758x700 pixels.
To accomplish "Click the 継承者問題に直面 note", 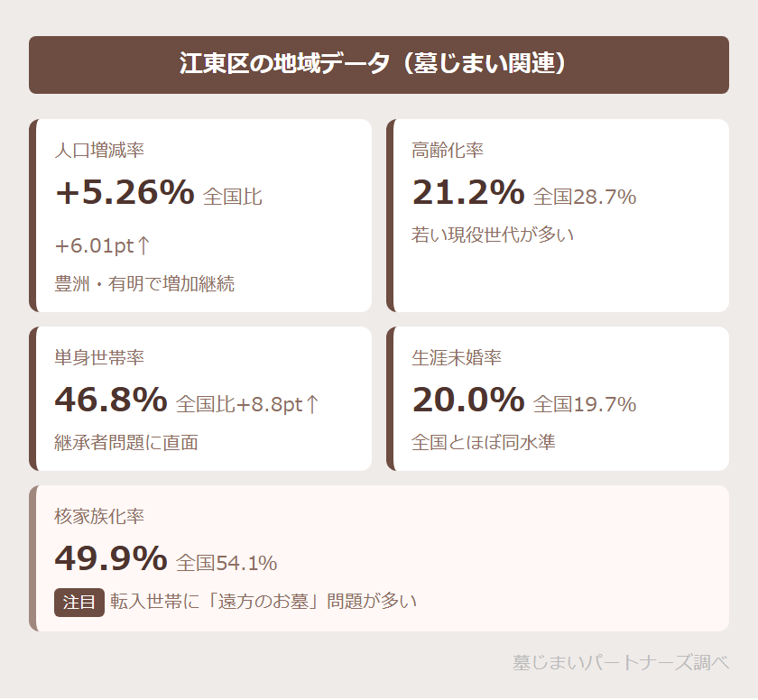I will tap(126, 442).
